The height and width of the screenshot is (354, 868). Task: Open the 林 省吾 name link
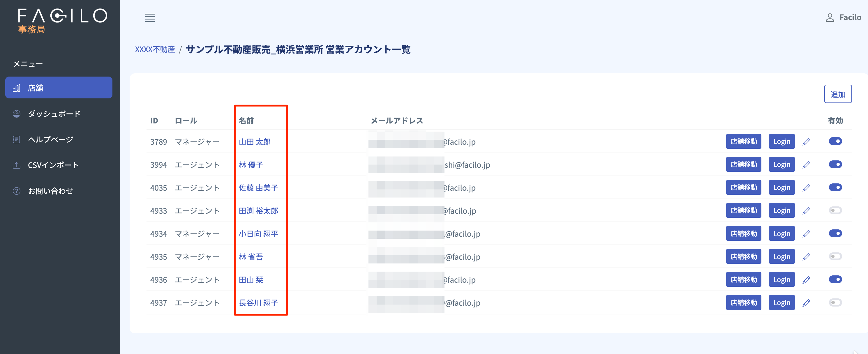coord(251,257)
